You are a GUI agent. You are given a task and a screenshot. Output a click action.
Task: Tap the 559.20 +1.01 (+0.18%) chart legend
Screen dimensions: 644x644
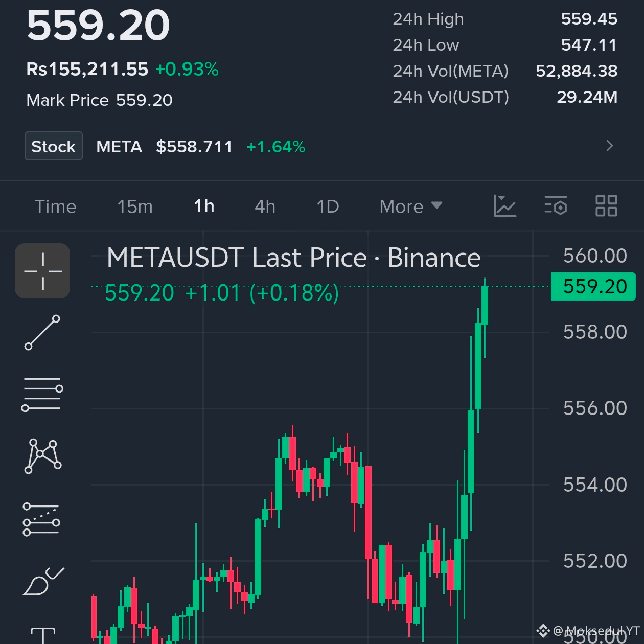222,293
